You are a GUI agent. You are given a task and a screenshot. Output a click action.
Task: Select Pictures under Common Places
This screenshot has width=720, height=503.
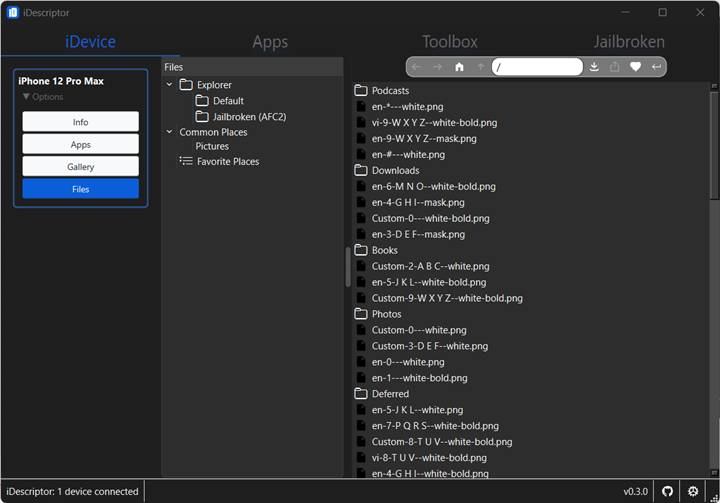click(212, 146)
